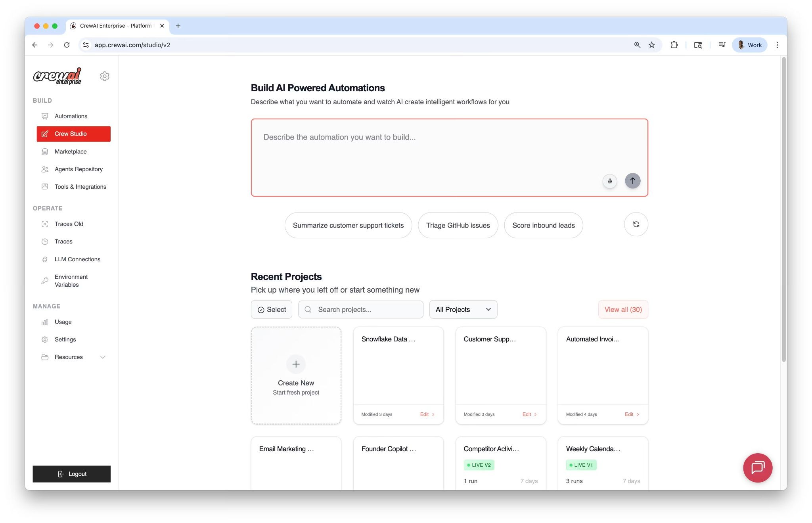This screenshot has width=812, height=523.
Task: Refresh the suggested prompt chips
Action: [636, 224]
